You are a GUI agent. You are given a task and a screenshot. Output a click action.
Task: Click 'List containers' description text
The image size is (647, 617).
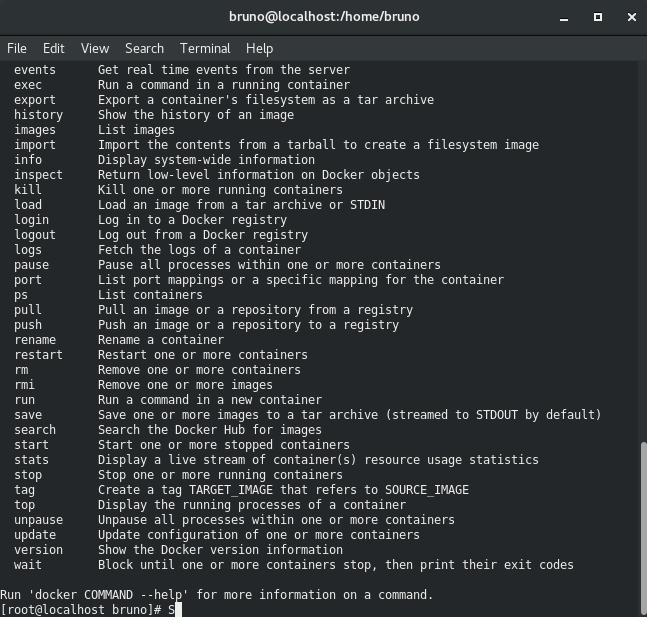[x=150, y=295]
